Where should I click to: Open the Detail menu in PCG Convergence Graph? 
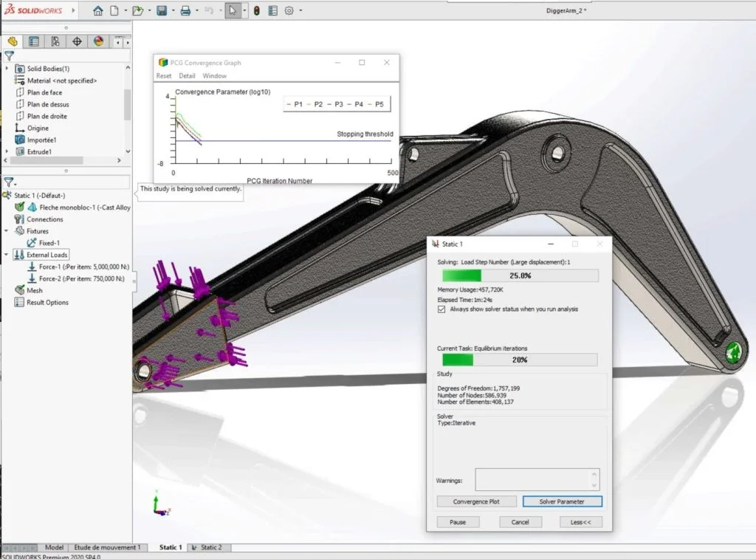coord(187,75)
